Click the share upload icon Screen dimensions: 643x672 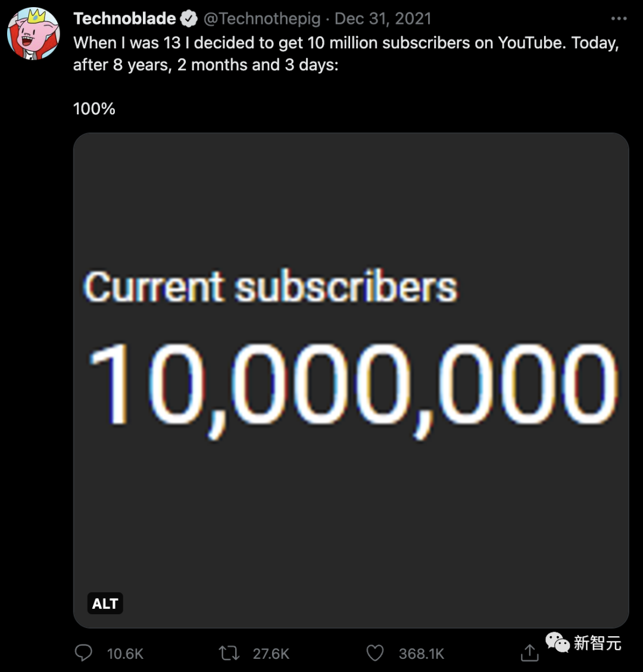click(529, 654)
